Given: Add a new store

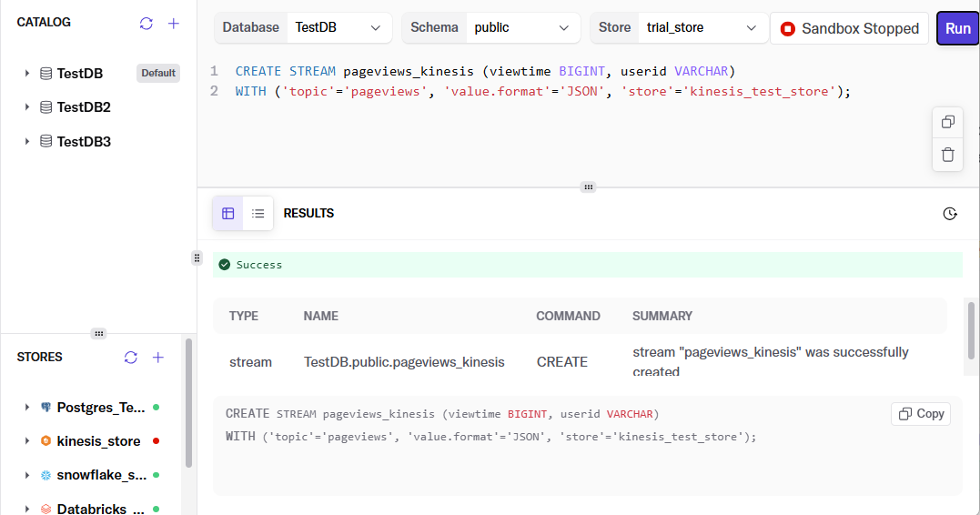Looking at the screenshot, I should coord(158,358).
